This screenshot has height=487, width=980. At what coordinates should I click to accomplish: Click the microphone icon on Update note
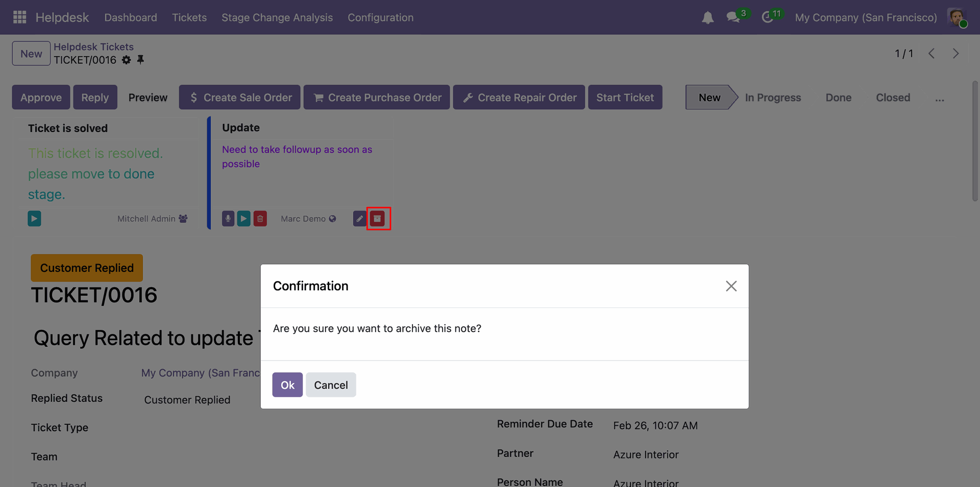[x=228, y=219]
